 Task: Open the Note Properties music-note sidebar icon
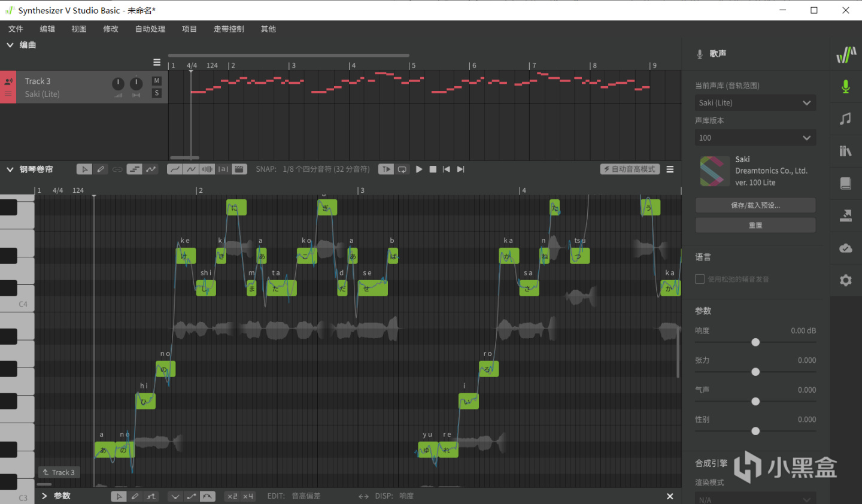845,119
